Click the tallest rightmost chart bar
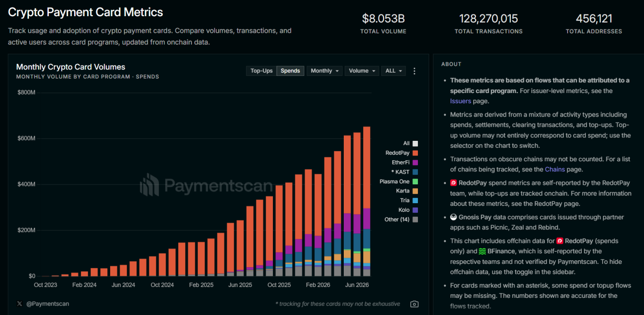644x315 pixels. [366, 201]
